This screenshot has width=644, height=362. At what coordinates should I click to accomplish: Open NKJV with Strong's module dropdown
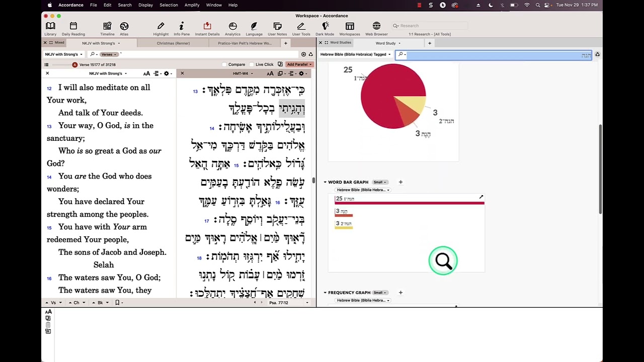point(63,54)
